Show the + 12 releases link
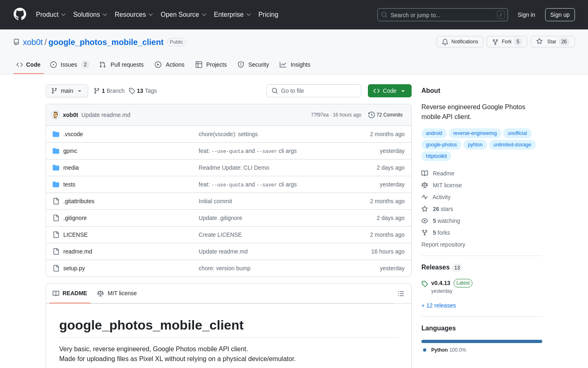 coord(439,305)
